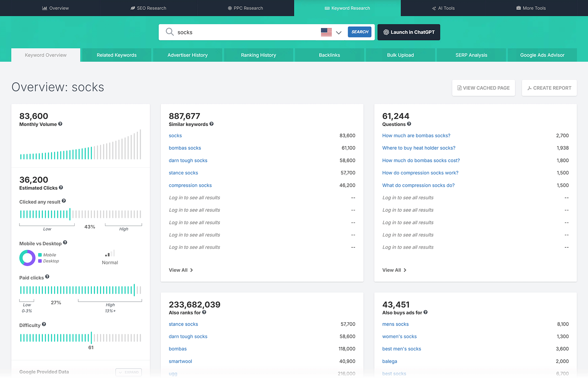Click the document icon on VIEW CACHED PAGE

pyautogui.click(x=459, y=88)
